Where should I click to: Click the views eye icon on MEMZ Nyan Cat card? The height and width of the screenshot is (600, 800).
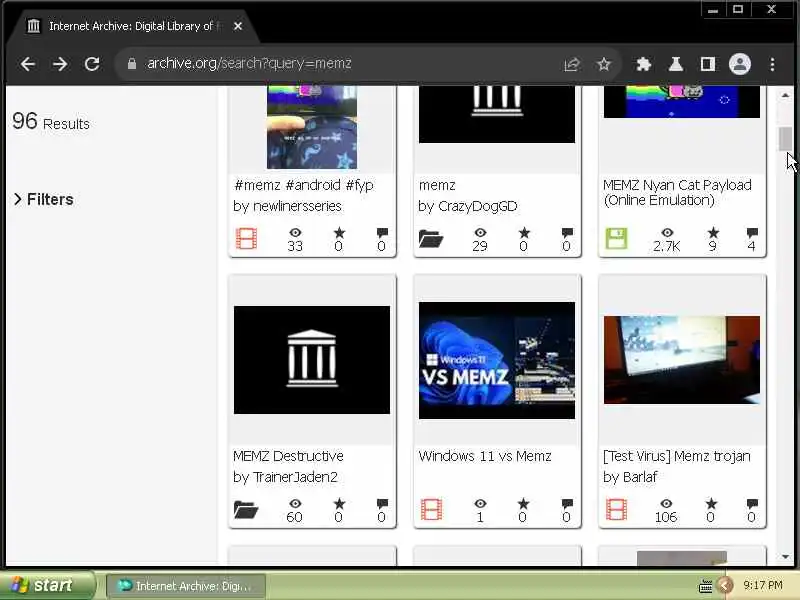(667, 233)
